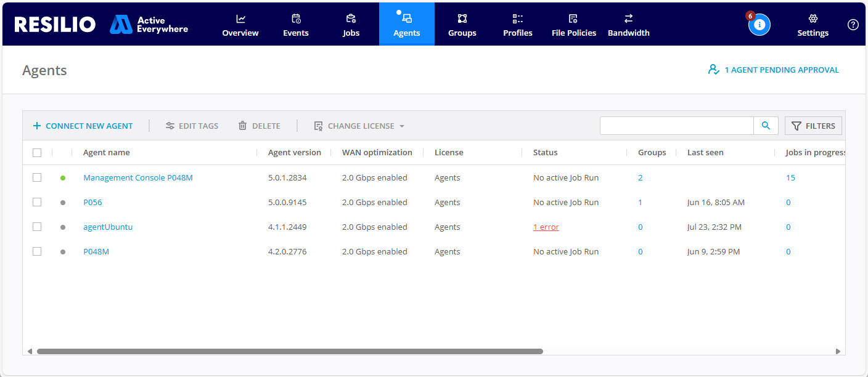Open the notifications info icon
Screen dimensions: 868x377
click(759, 25)
